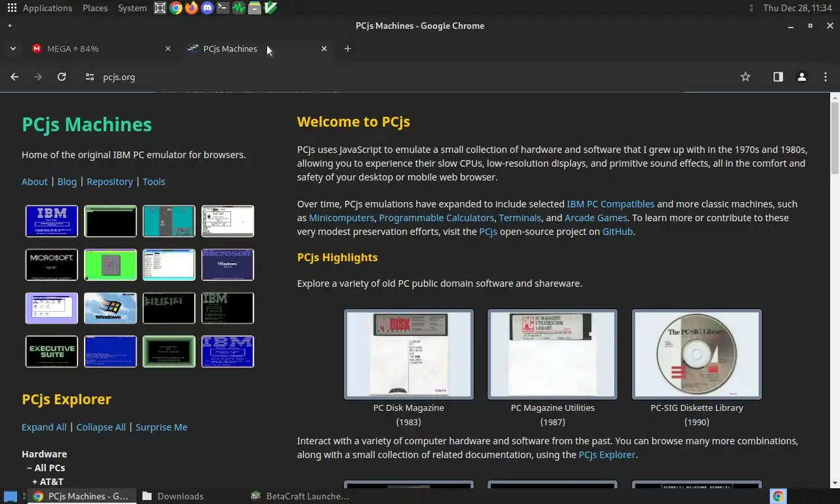Open the System menu
This screenshot has width=840, height=504.
point(132,8)
